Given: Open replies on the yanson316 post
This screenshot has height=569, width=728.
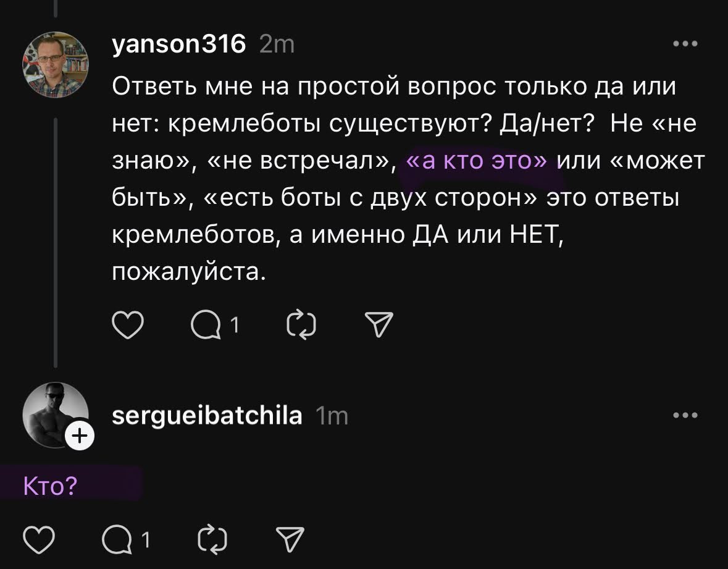Looking at the screenshot, I should click(x=206, y=325).
